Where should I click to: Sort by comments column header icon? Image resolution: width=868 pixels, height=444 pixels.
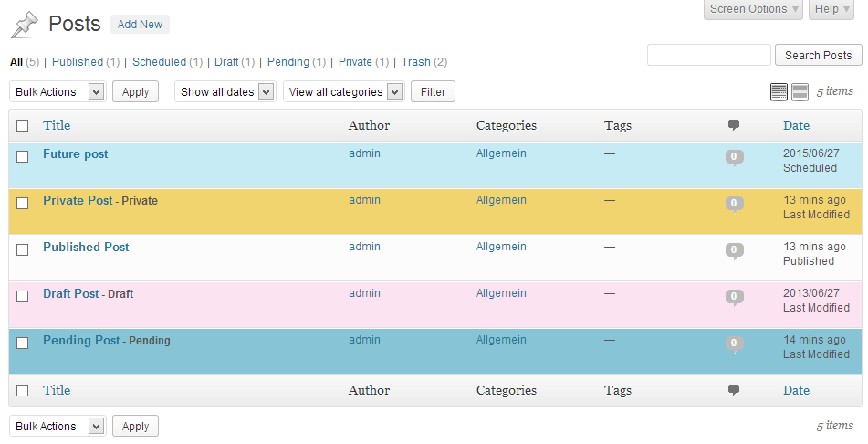(x=734, y=125)
